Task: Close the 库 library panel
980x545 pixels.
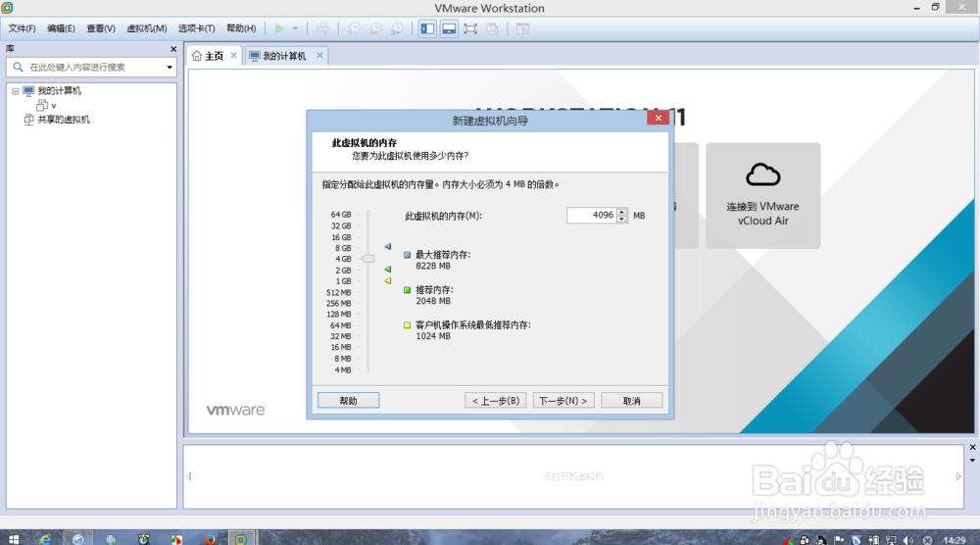Action: pos(173,49)
